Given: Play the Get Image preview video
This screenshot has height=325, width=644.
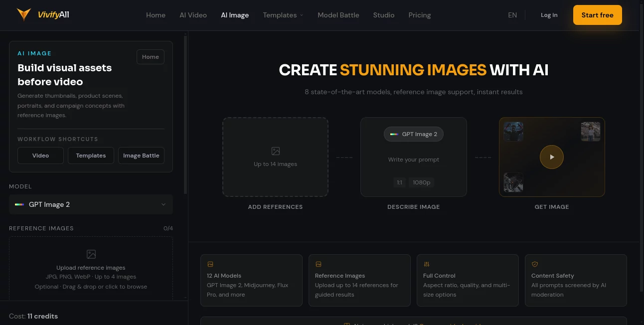Looking at the screenshot, I should coord(552,157).
